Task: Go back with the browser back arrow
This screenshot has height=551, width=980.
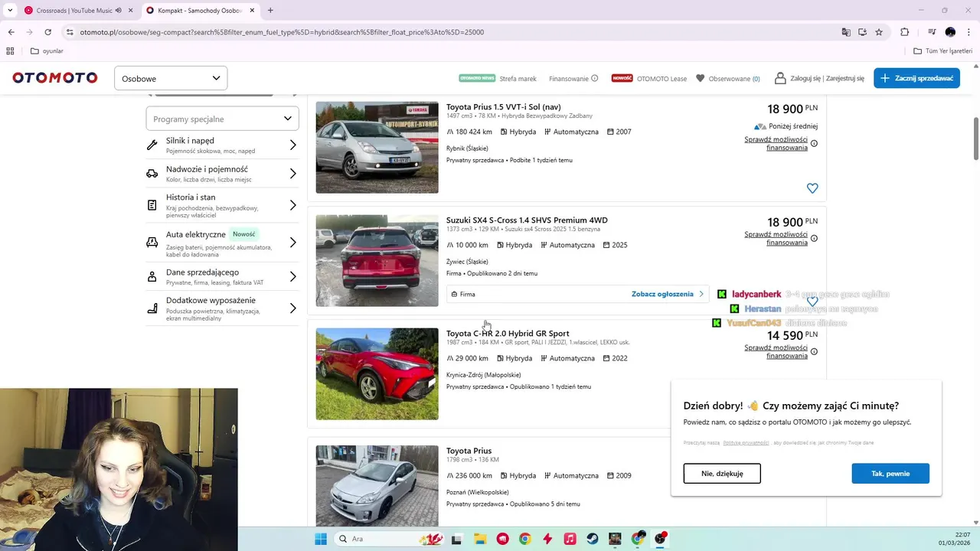Action: (x=11, y=32)
